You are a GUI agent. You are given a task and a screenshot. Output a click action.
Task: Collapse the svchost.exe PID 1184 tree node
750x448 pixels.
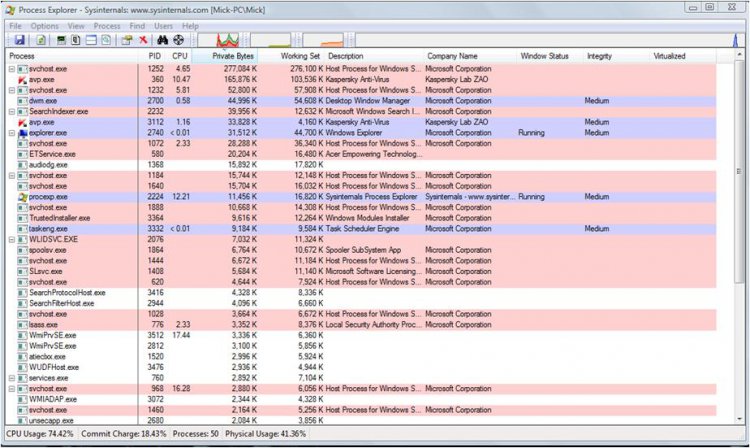[12, 175]
